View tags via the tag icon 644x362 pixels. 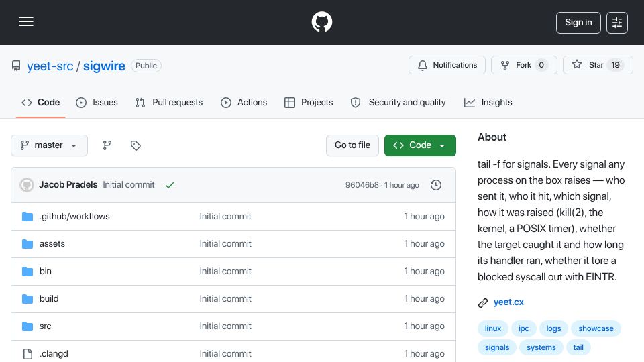[136, 145]
